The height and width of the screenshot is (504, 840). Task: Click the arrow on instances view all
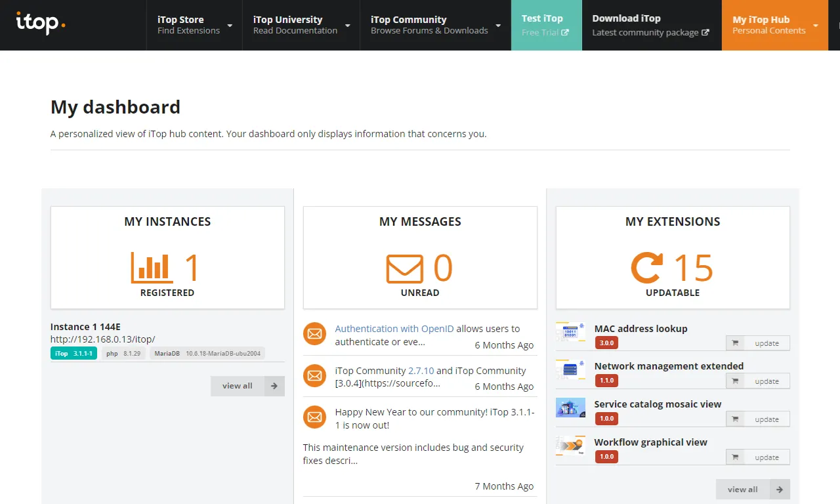274,386
